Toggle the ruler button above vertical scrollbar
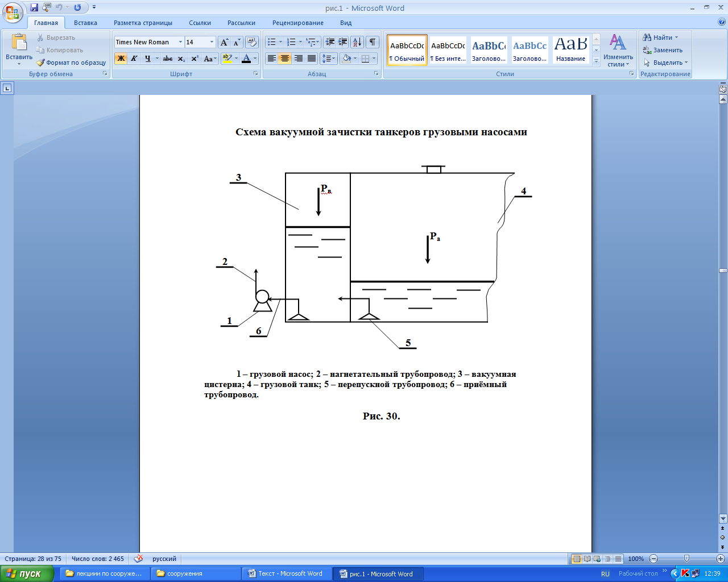 [x=723, y=89]
